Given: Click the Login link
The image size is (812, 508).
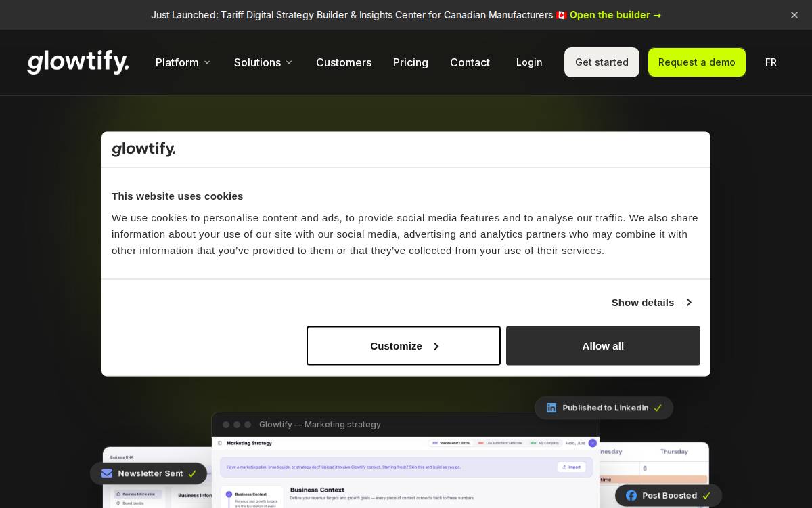Looking at the screenshot, I should 529,62.
